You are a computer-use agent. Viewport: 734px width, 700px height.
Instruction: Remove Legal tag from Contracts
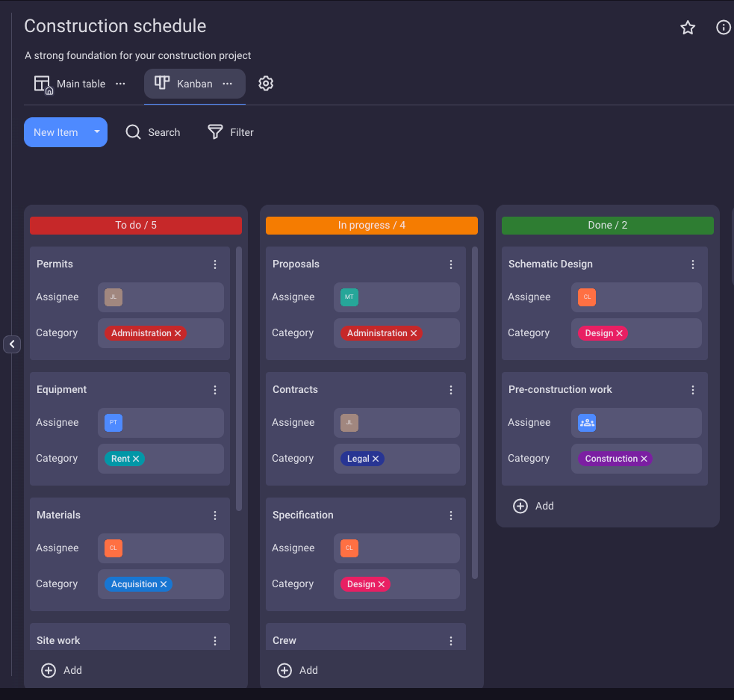(x=376, y=459)
